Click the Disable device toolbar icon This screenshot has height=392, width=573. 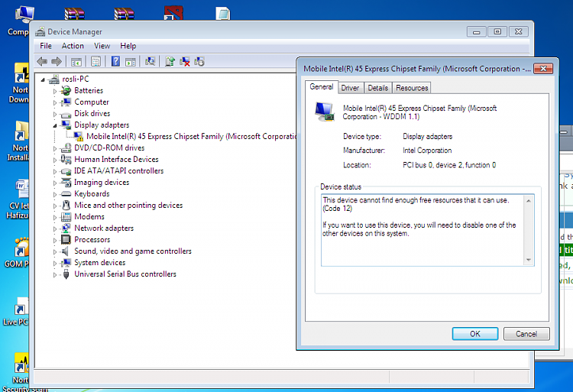199,61
